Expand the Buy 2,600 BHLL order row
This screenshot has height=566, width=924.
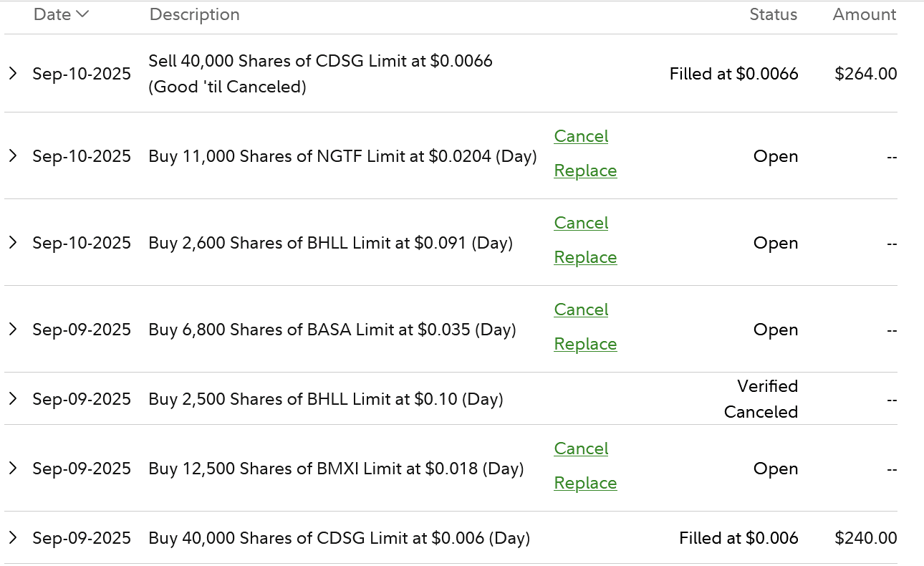pos(12,242)
